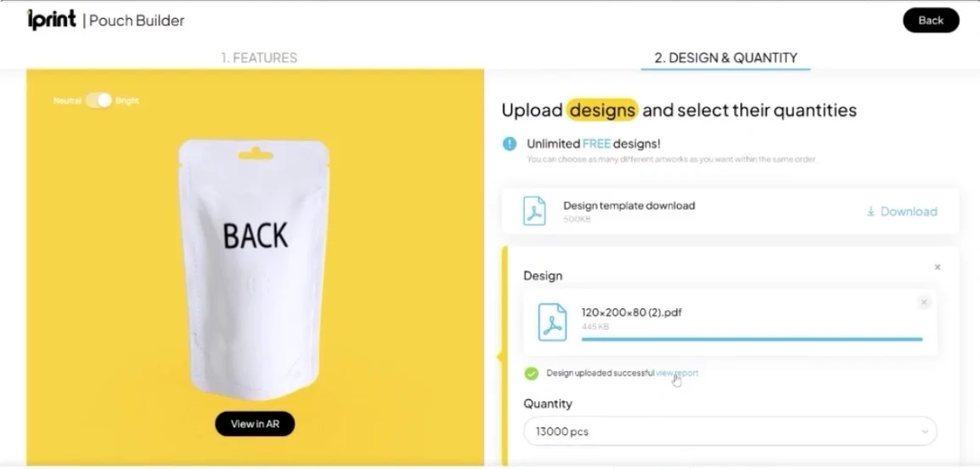Expand quantity list using chevron arrow
This screenshot has height=469, width=980.
[x=925, y=432]
